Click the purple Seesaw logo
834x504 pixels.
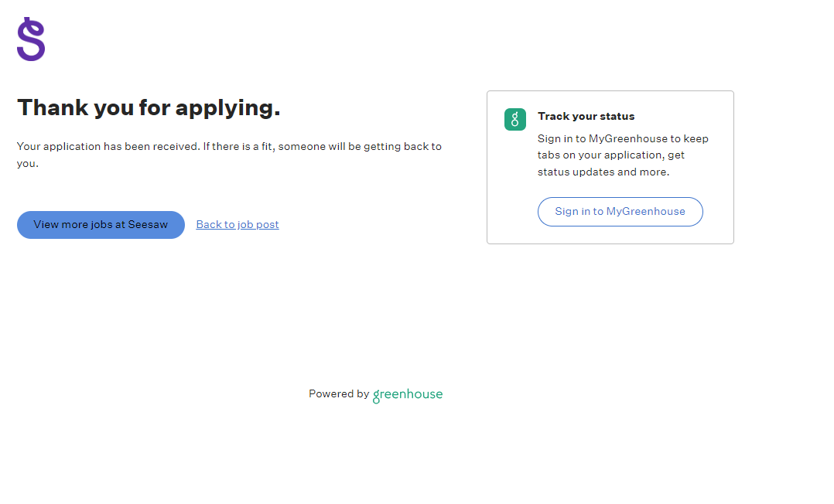tap(31, 39)
